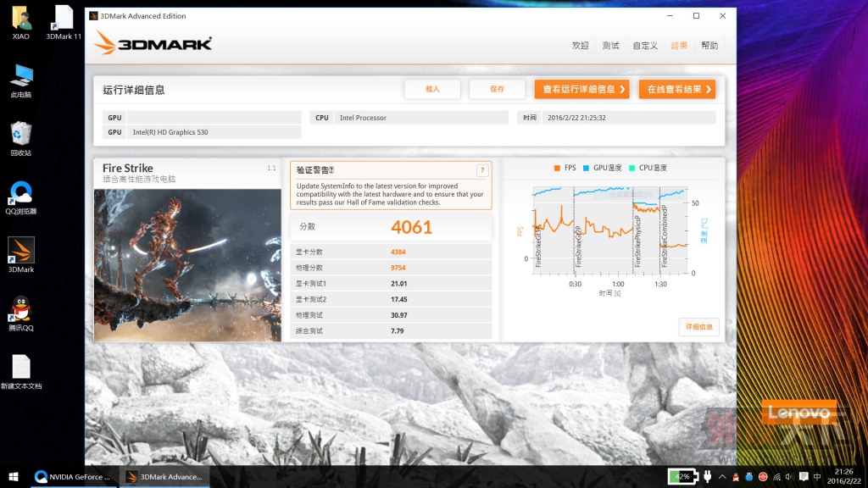Select the 新建文本文档 text file icon
Screen dimensions: 868x488
coord(21,372)
